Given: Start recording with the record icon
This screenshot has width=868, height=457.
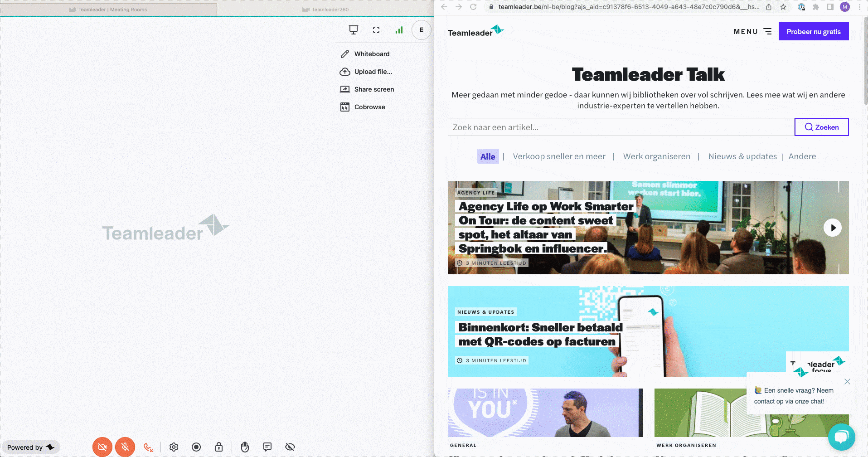Looking at the screenshot, I should tap(196, 447).
